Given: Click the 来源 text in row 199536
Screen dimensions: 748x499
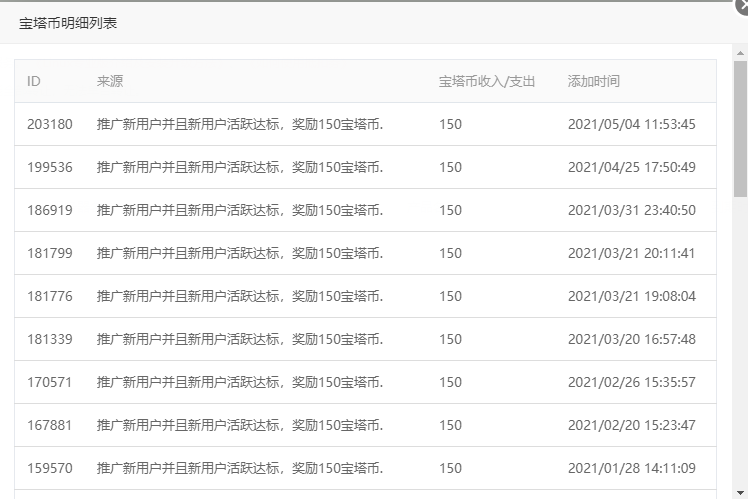Looking at the screenshot, I should (240, 167).
